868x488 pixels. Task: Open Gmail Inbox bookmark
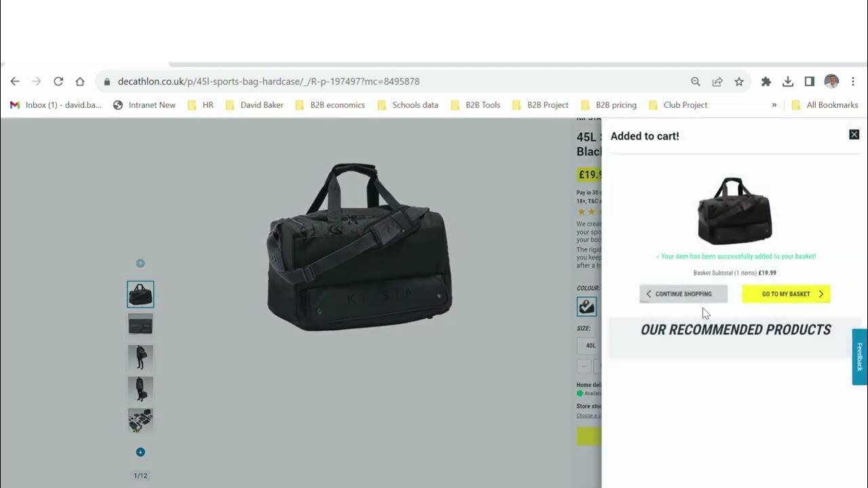tap(56, 105)
